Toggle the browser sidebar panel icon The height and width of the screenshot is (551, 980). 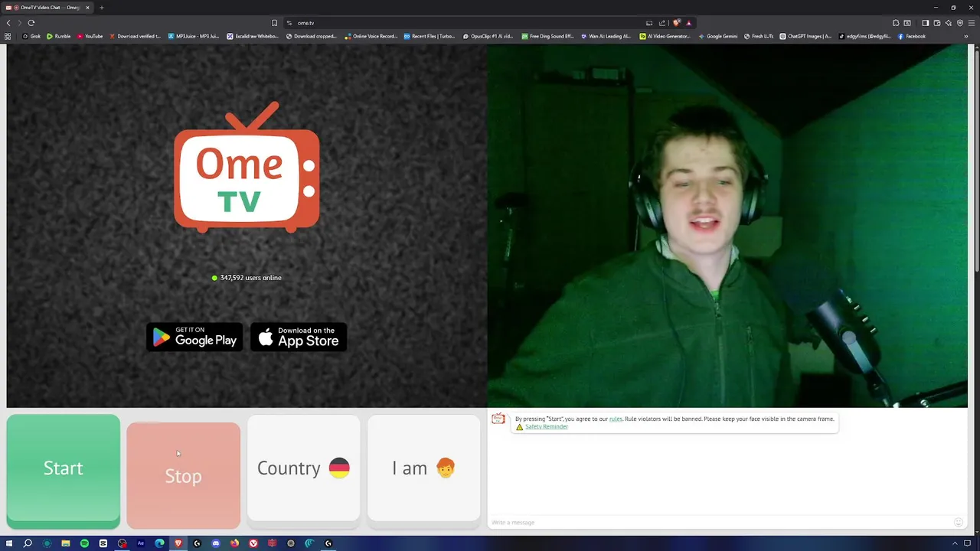[925, 23]
